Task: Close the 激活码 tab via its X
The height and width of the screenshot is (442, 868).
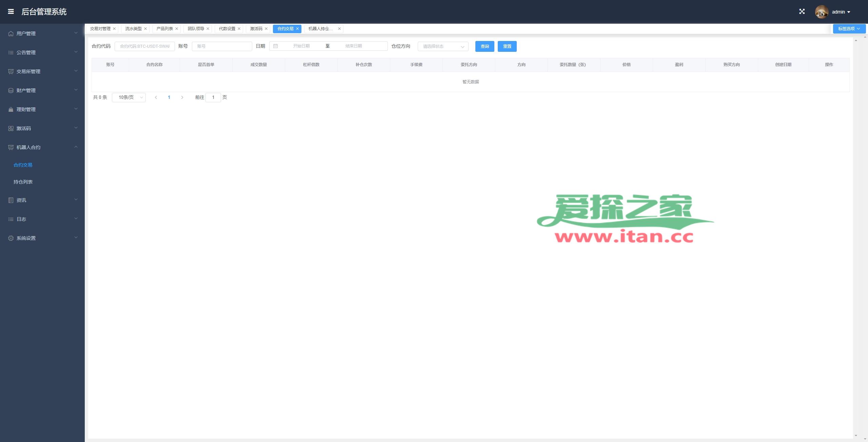Action: (x=266, y=29)
